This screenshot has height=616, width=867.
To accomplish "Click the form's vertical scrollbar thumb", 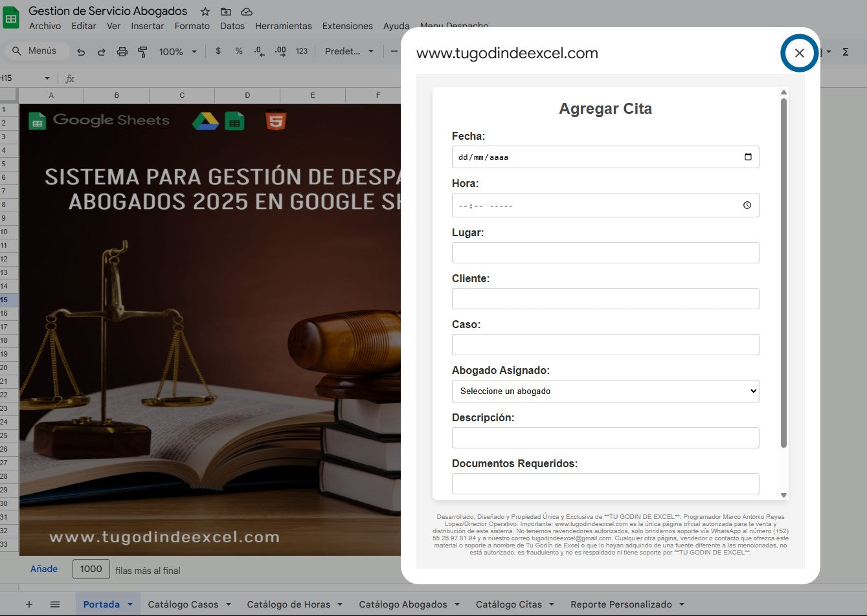I will point(783,272).
